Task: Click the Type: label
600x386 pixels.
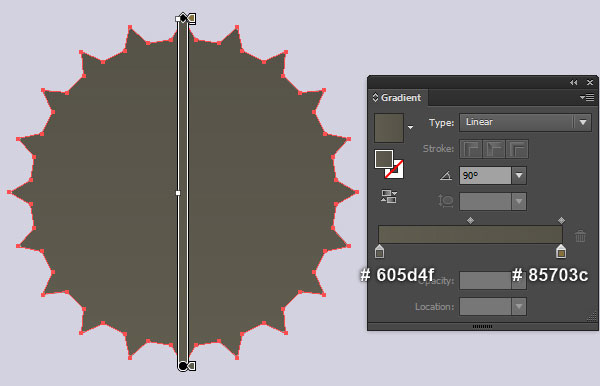Action: (x=441, y=123)
